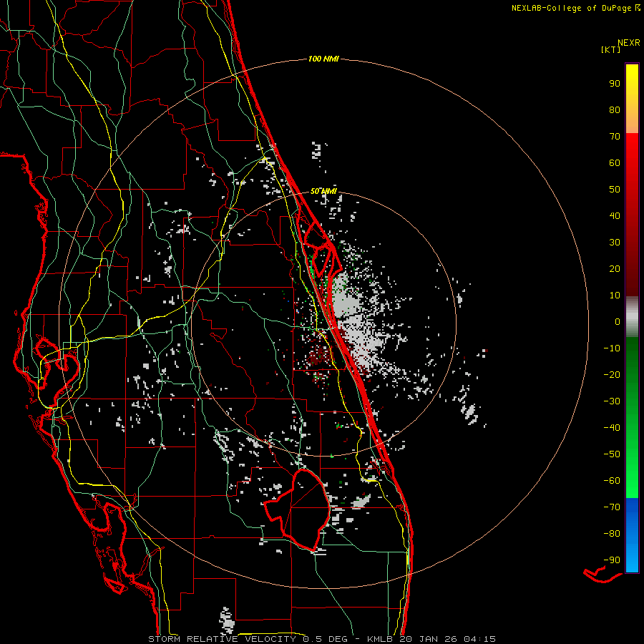Viewport: 644px width, 644px height.
Task: Click the 60 value on the velocity scale
Action: point(615,162)
